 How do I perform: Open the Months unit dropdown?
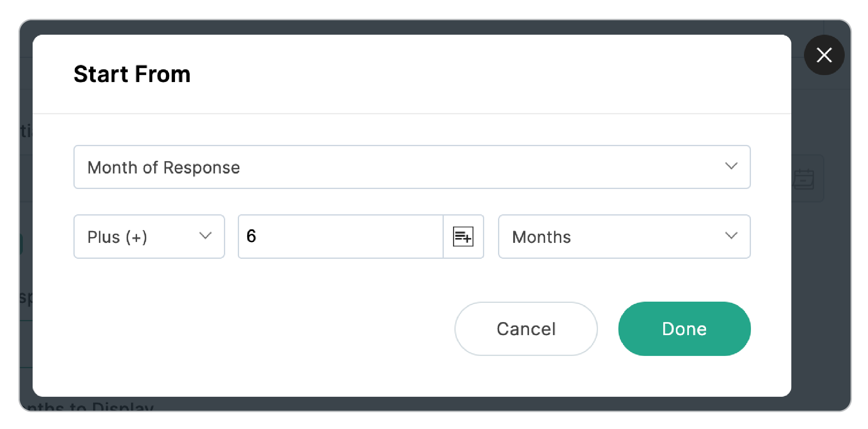click(x=624, y=237)
